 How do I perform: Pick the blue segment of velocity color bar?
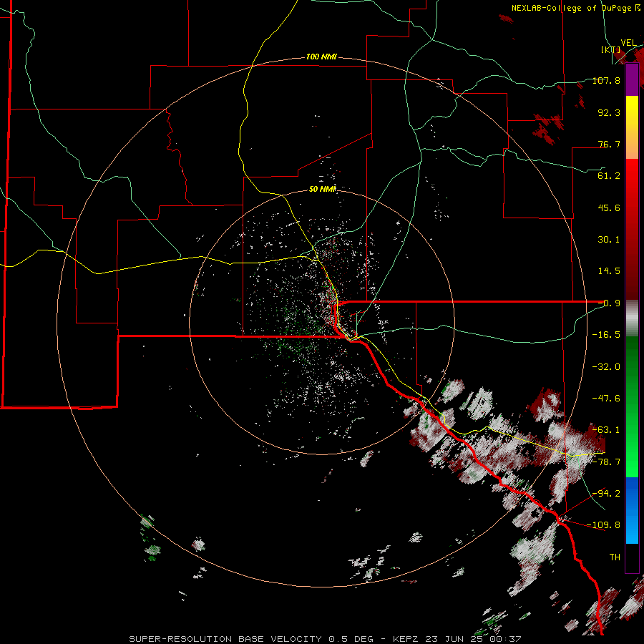(x=632, y=510)
